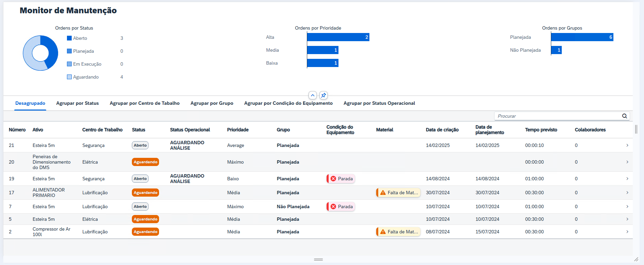Open details chevron for order 2

pos(627,232)
